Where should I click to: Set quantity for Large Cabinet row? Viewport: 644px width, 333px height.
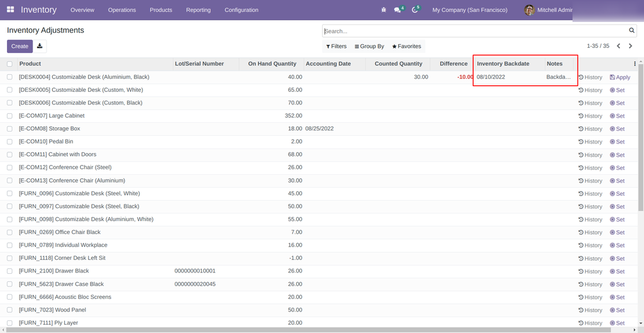click(617, 116)
